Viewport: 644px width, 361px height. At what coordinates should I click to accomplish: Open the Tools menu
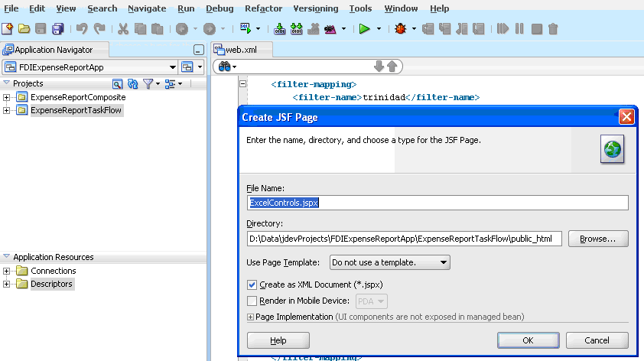click(360, 8)
